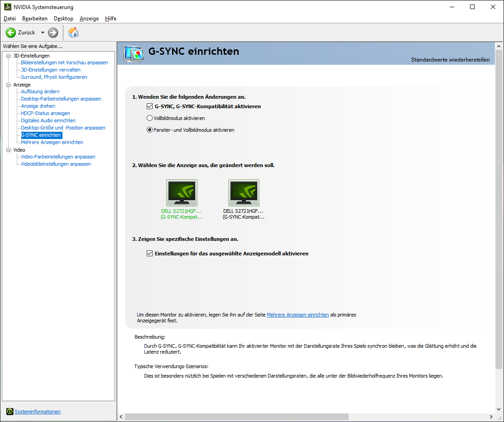Viewport: 504px width, 422px height.
Task: Click the horizontal scrollbar thumb
Action: [x=237, y=417]
